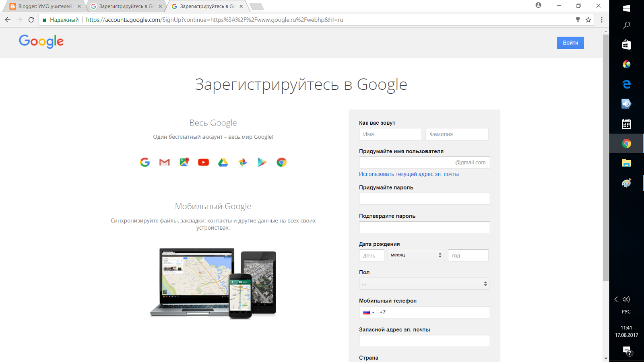644x362 pixels.
Task: Click the page vertical scrollbar thumb
Action: pos(606,158)
